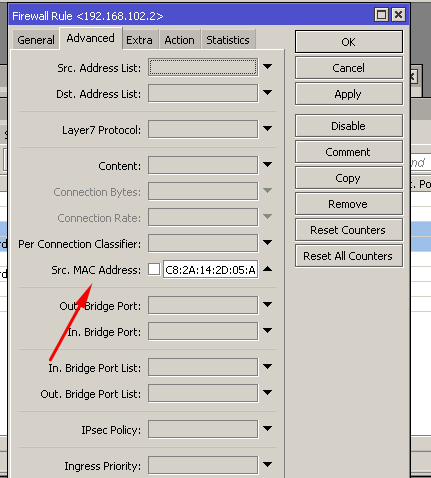Expand the Layer7 Protocol option
Image resolution: width=431 pixels, height=478 pixels.
(x=267, y=129)
